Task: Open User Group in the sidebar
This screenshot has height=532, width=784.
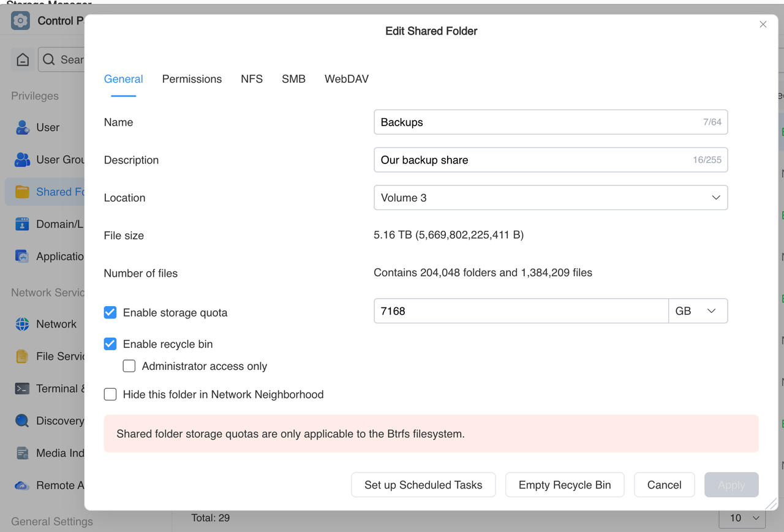Action: point(44,160)
